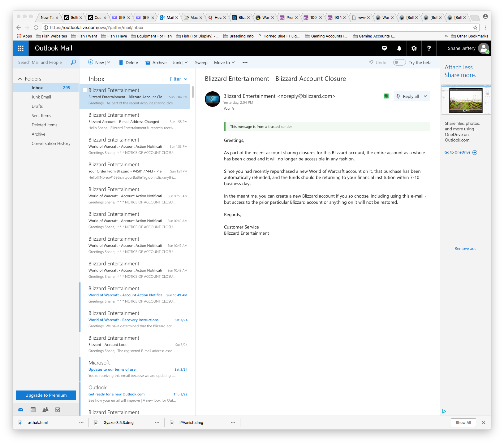Open options for arthak.html download
Screen dimensions: 504x445
[81, 423]
